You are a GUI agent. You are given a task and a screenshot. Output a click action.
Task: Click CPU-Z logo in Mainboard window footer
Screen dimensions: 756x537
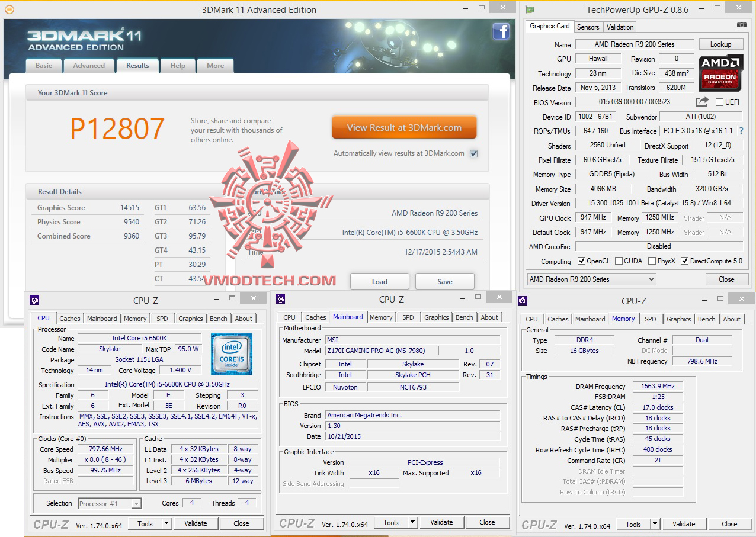coord(299,523)
